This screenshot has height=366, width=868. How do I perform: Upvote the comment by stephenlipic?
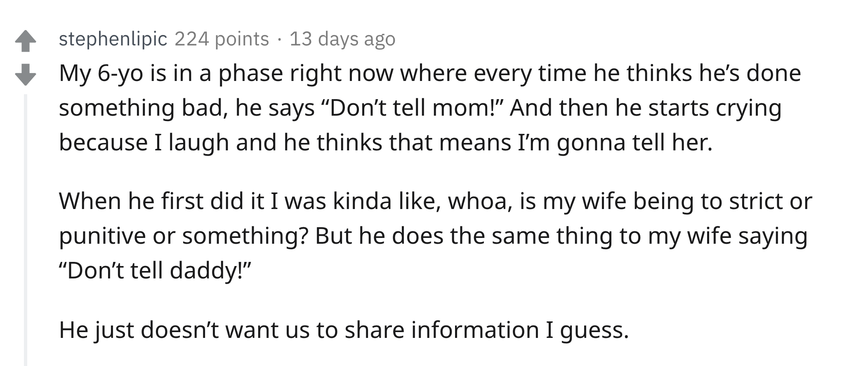coord(26,41)
